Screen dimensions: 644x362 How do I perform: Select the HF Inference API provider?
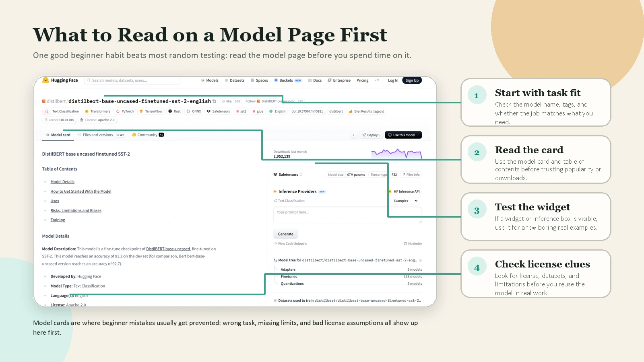point(405,191)
